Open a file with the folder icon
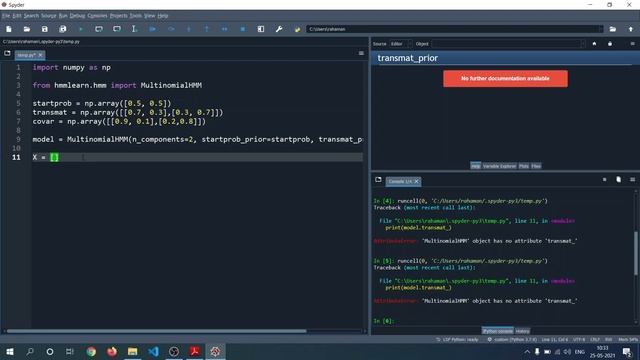Image resolution: width=640 pixels, height=360 pixels. pos(27,29)
